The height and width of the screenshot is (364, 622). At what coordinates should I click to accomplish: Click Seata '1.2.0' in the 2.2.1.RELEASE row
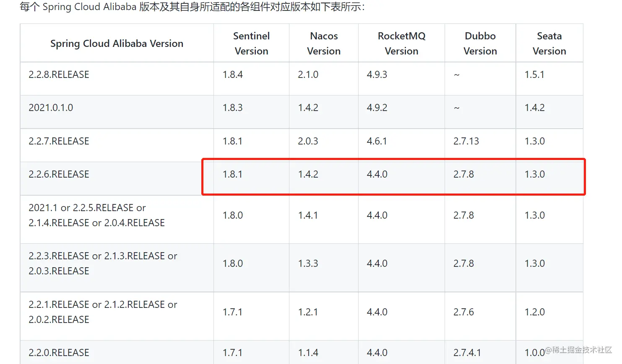click(535, 312)
